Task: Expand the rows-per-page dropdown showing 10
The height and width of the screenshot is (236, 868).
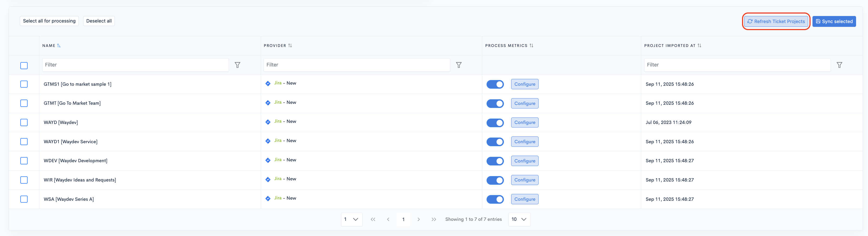Action: click(519, 219)
